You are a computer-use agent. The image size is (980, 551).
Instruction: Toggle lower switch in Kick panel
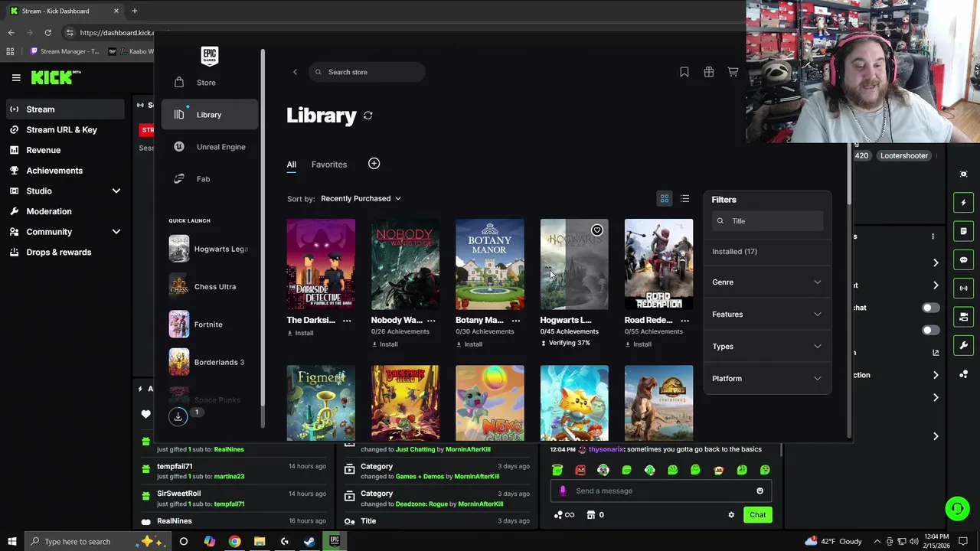click(x=930, y=331)
